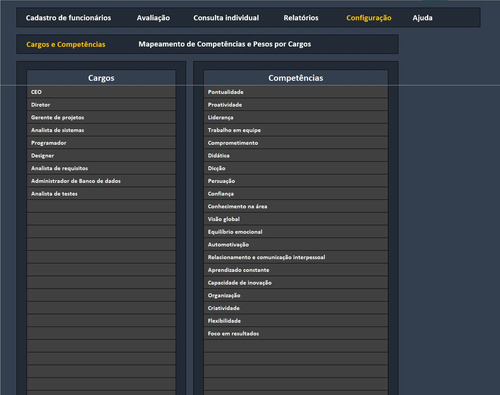Open Ajuda menu item
Viewport: 500px width, 395px height.
pyautogui.click(x=422, y=18)
